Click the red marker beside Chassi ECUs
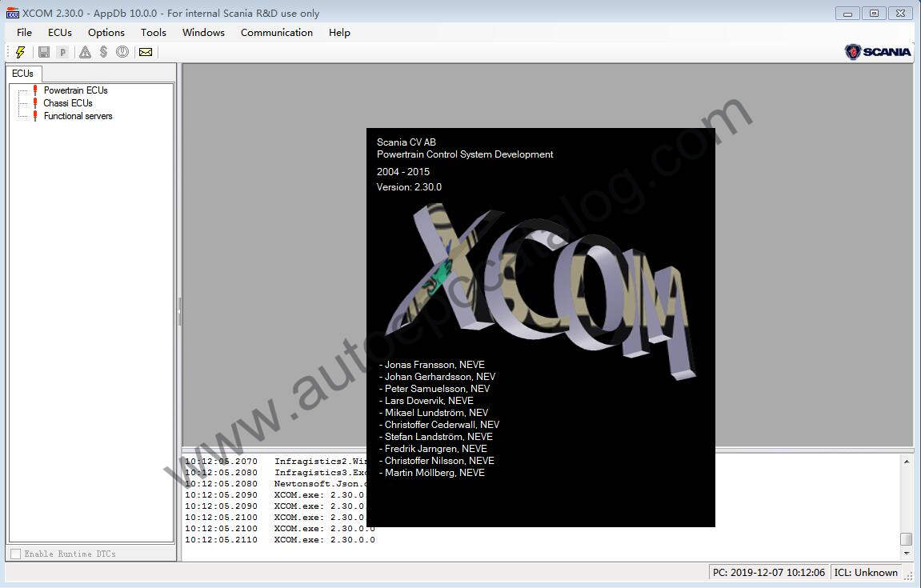The image size is (921, 588). point(35,103)
